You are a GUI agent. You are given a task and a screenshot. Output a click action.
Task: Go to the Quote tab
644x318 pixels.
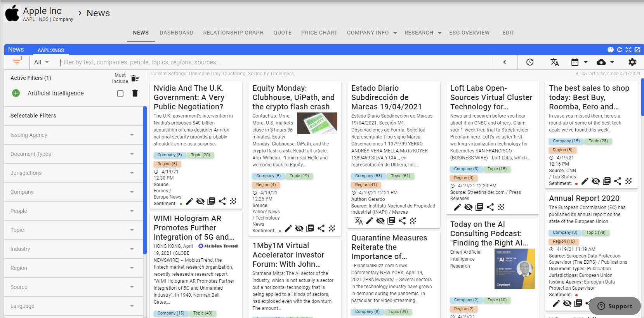coord(283,33)
